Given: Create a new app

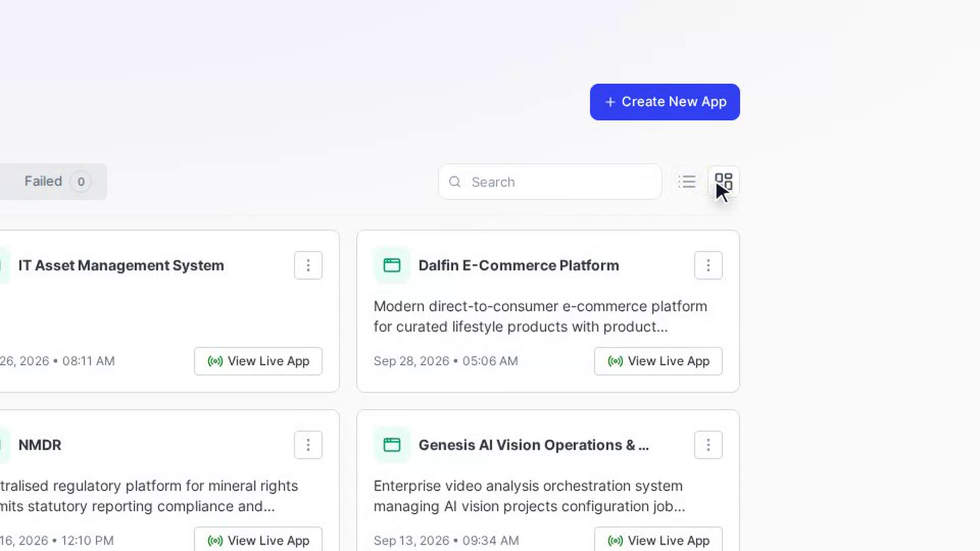Looking at the screenshot, I should coord(665,102).
